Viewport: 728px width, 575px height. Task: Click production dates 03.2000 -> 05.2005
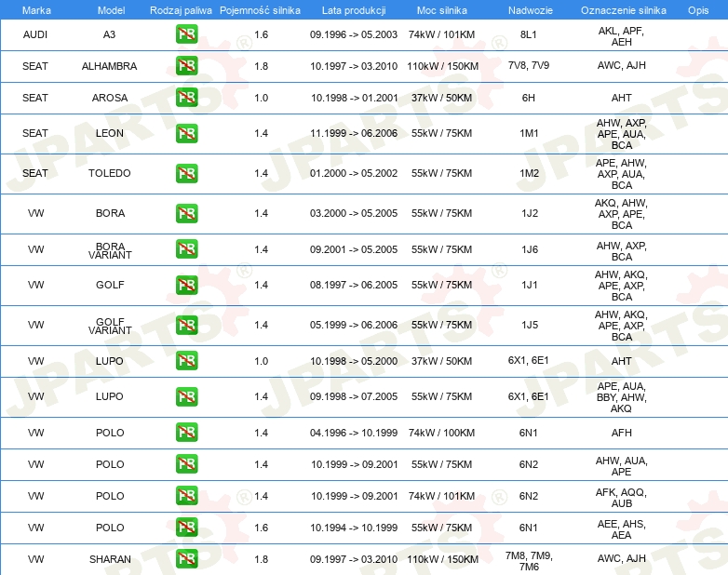[354, 213]
